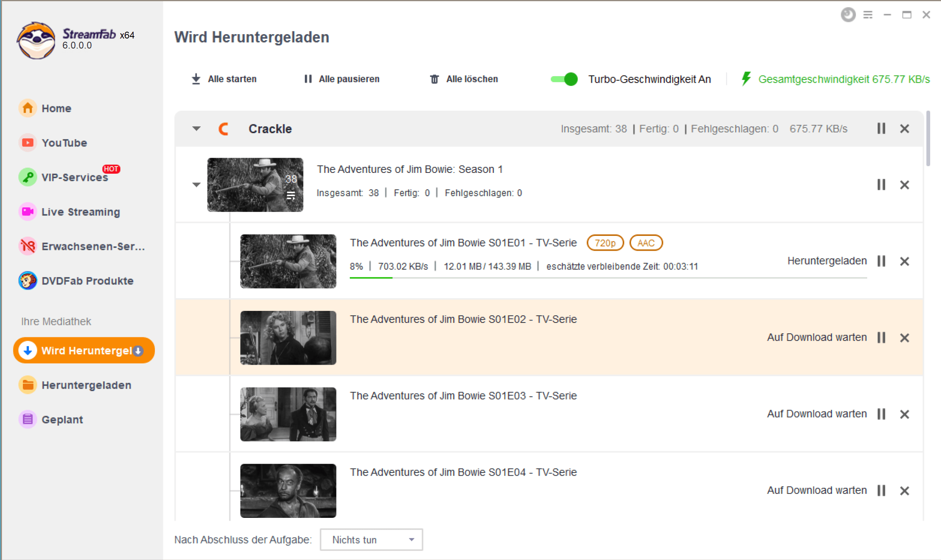Image resolution: width=941 pixels, height=560 pixels.
Task: Click the round theme icon in title bar
Action: (x=848, y=15)
